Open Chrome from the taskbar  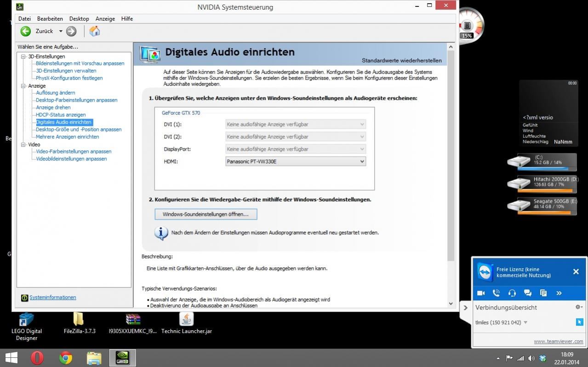tap(66, 358)
